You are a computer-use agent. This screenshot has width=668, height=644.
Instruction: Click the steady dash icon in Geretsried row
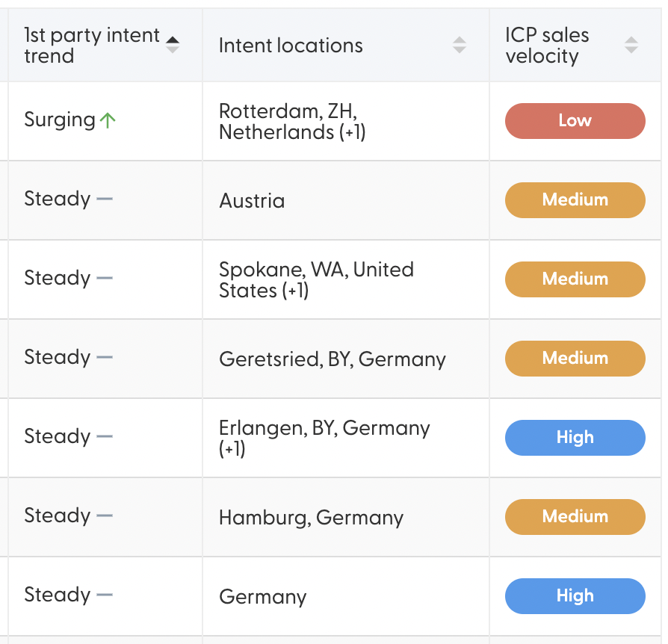pyautogui.click(x=105, y=357)
